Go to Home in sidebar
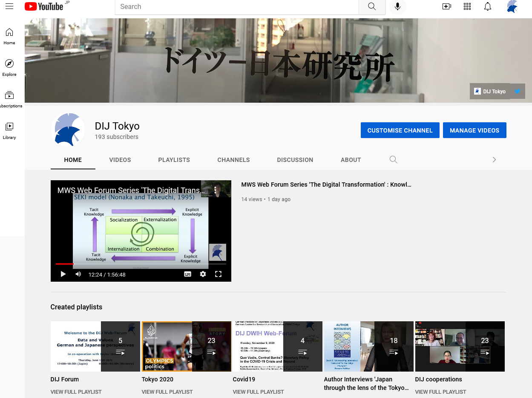The image size is (532, 398). pyautogui.click(x=9, y=36)
